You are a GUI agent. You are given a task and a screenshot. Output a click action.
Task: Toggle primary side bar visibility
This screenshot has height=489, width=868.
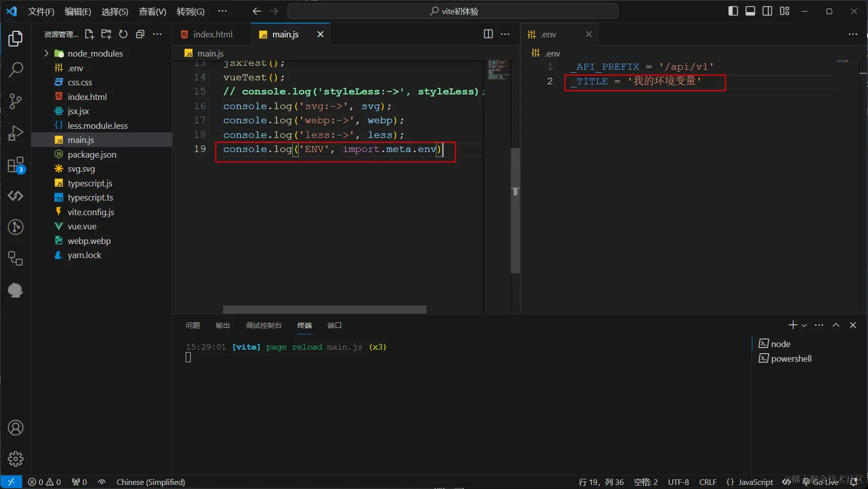pyautogui.click(x=733, y=11)
